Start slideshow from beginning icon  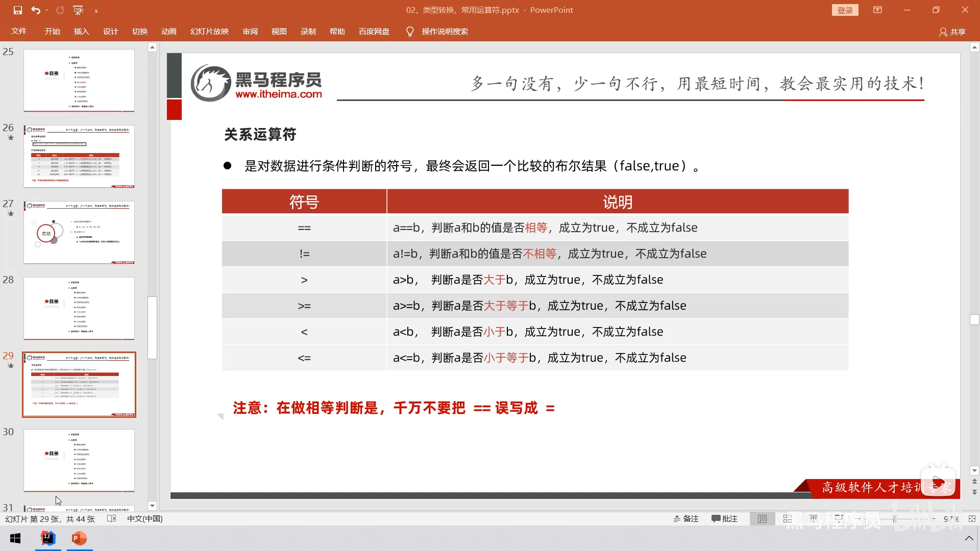coord(78,10)
